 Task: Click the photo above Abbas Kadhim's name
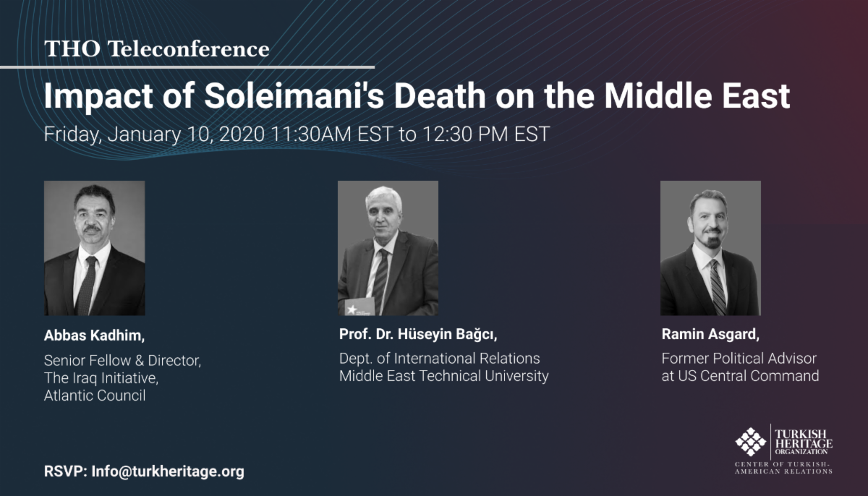coord(95,248)
